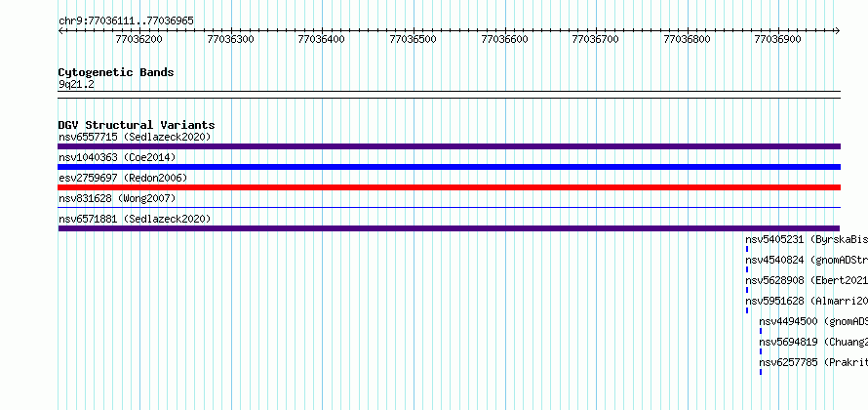Open variant nsv4540824 label
868x410 pixels.
tap(807, 260)
